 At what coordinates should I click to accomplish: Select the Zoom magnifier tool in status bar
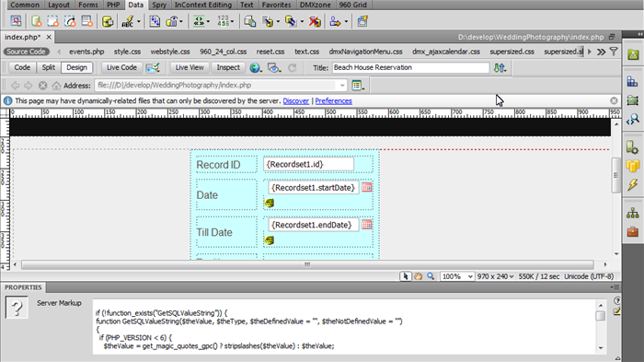click(x=431, y=276)
